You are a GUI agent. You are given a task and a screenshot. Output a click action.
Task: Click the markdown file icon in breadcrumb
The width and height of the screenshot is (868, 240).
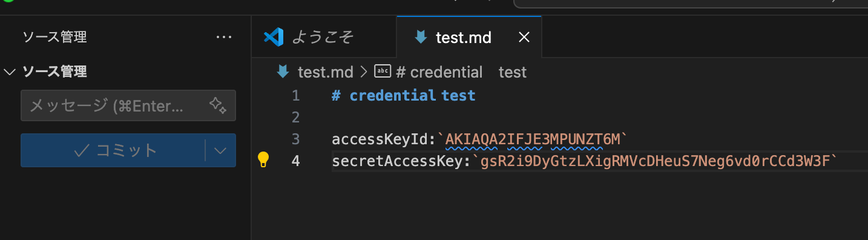pos(283,72)
